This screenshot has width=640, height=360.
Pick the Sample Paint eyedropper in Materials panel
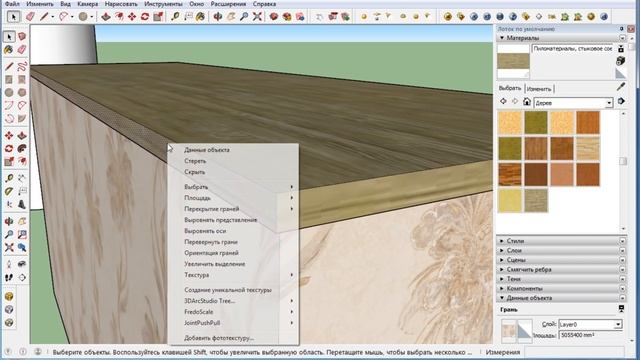621,87
